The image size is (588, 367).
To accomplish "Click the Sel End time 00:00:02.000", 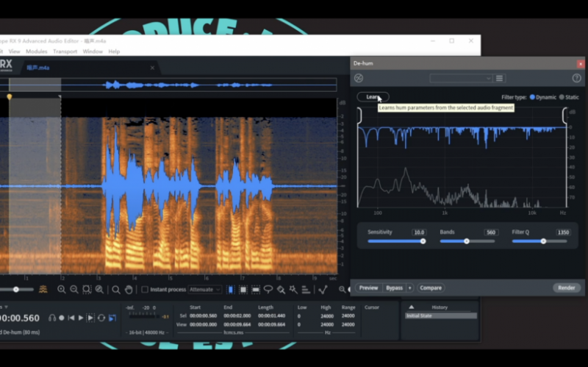I will coord(237,316).
